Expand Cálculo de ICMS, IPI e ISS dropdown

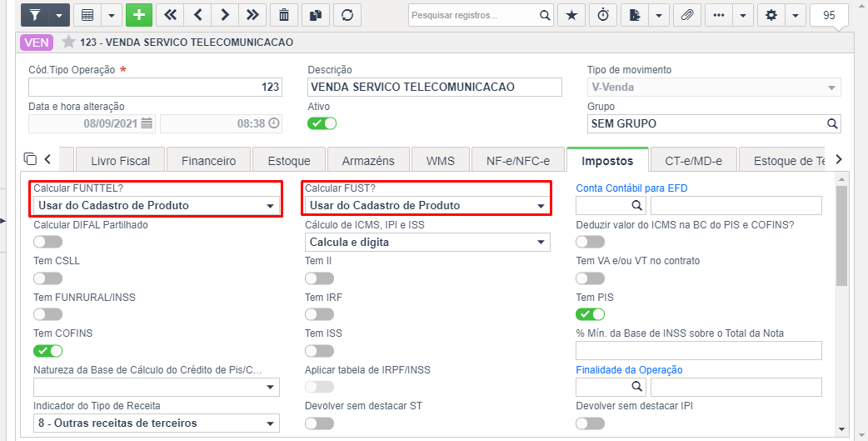pyautogui.click(x=427, y=242)
